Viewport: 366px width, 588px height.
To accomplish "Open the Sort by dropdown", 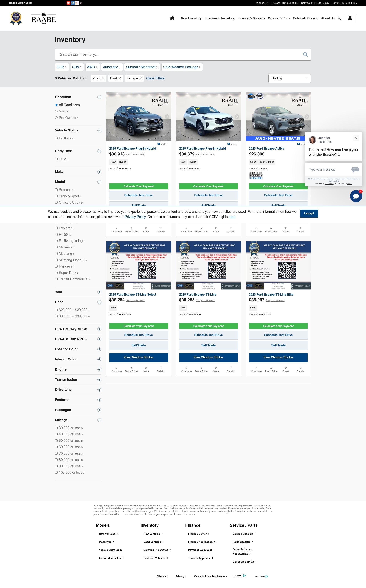I will coord(290,78).
